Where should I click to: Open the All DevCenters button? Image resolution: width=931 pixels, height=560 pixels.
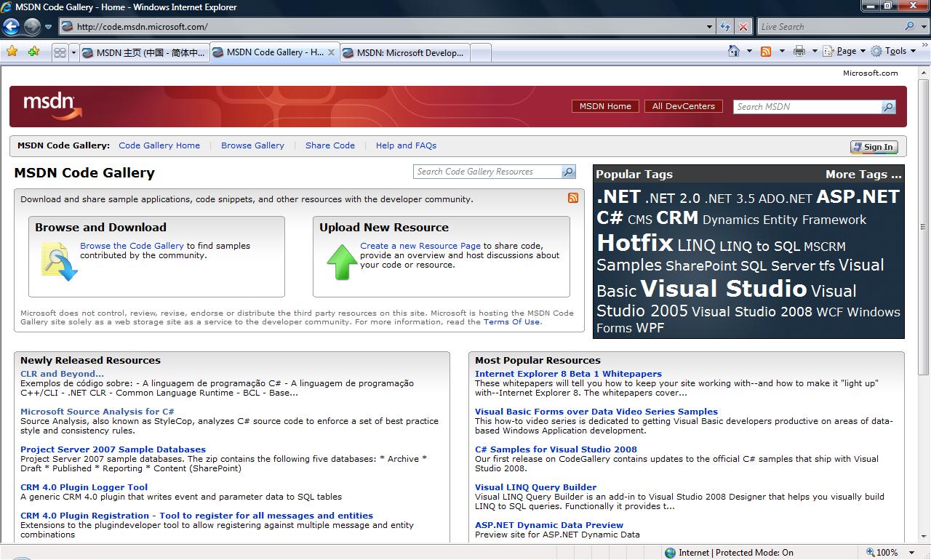tap(684, 106)
